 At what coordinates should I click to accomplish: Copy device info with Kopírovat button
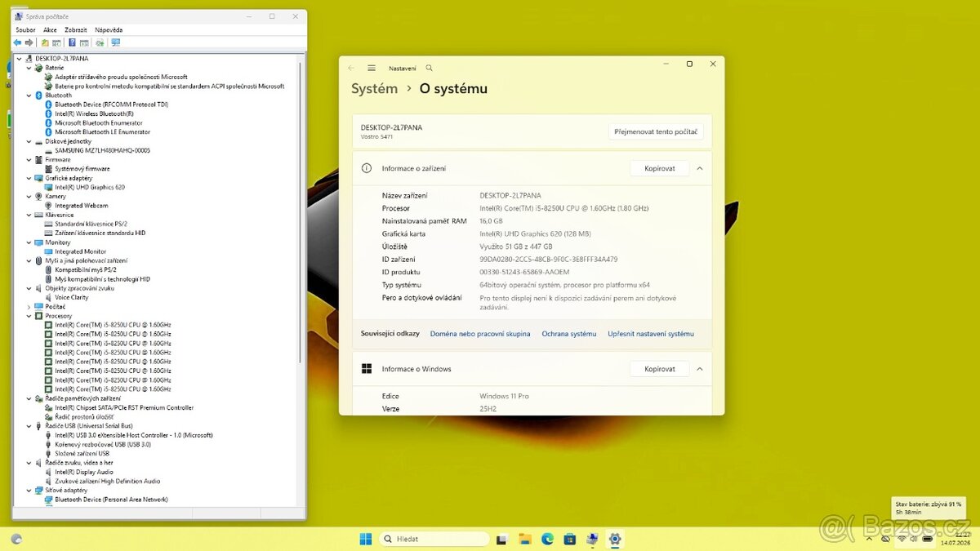(x=660, y=168)
